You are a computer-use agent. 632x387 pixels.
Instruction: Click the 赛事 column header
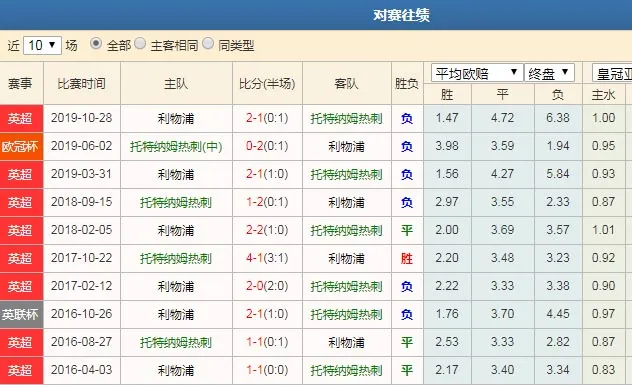click(20, 83)
